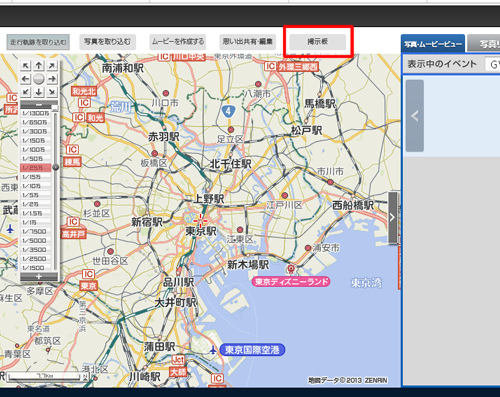500x397 pixels.
Task: Zoom out with the minus button
Action: point(39,105)
